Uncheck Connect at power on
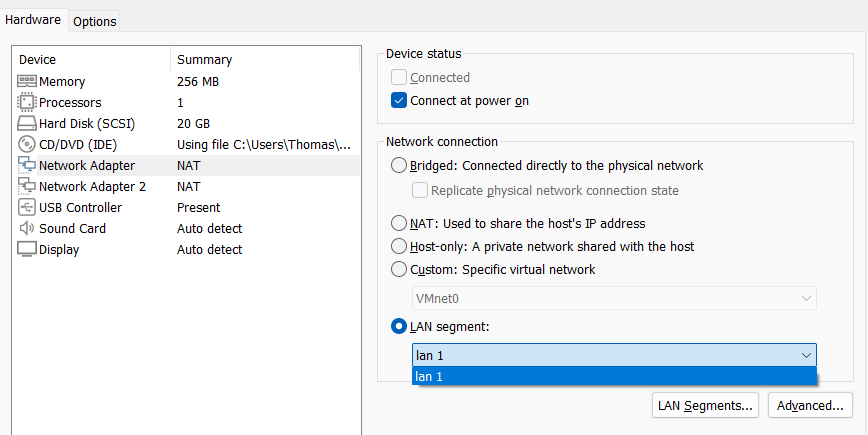This screenshot has width=868, height=435. click(399, 101)
